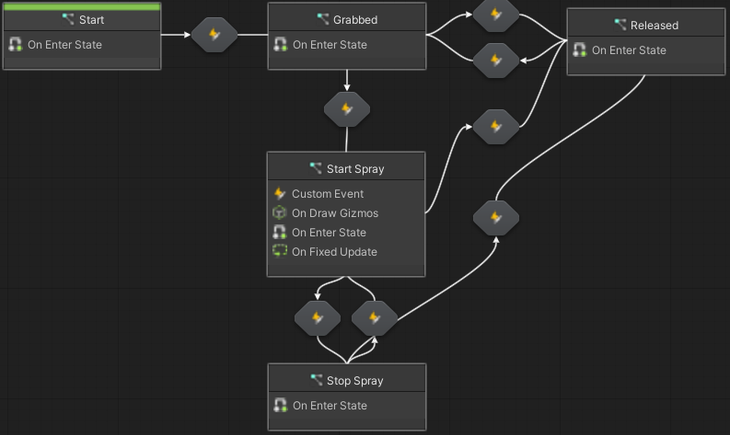This screenshot has width=730, height=435.
Task: Click On Enter State in Released node
Action: [628, 50]
